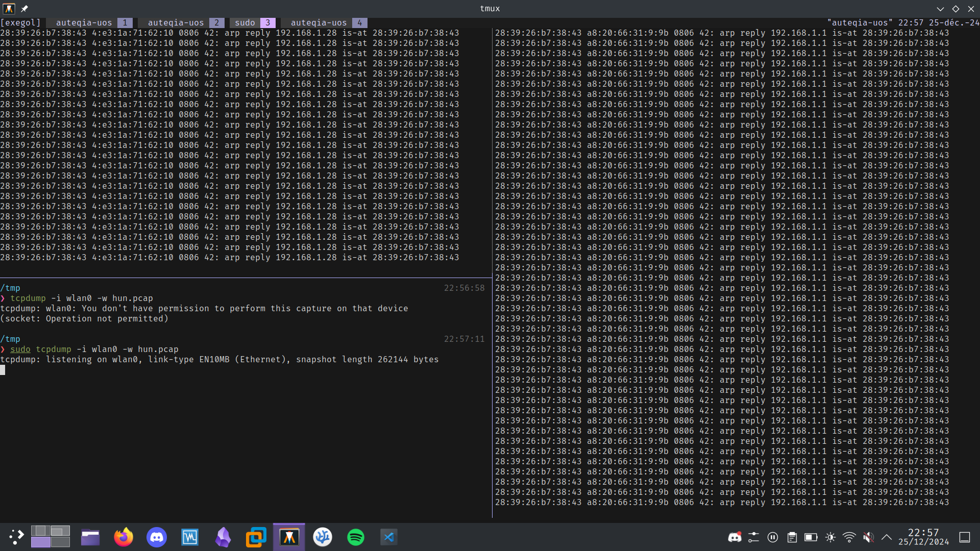Open Spotify from the taskbar
The width and height of the screenshot is (980, 551).
(356, 537)
